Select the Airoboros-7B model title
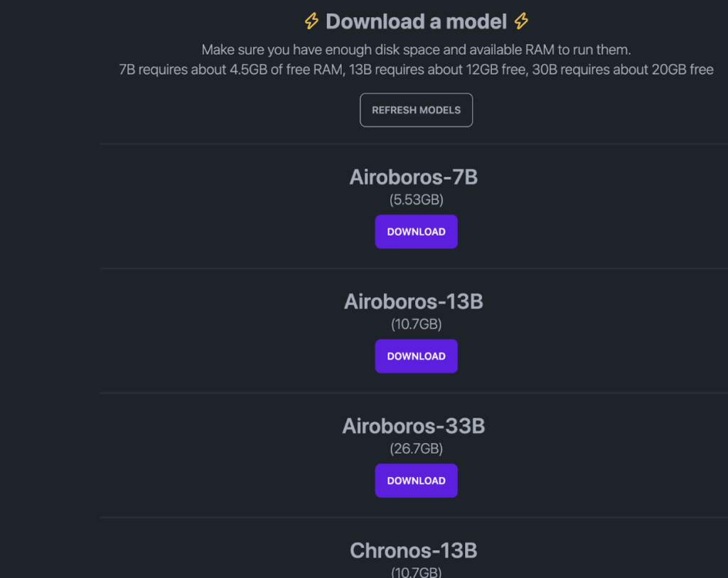Viewport: 728px width, 578px height. click(x=413, y=177)
